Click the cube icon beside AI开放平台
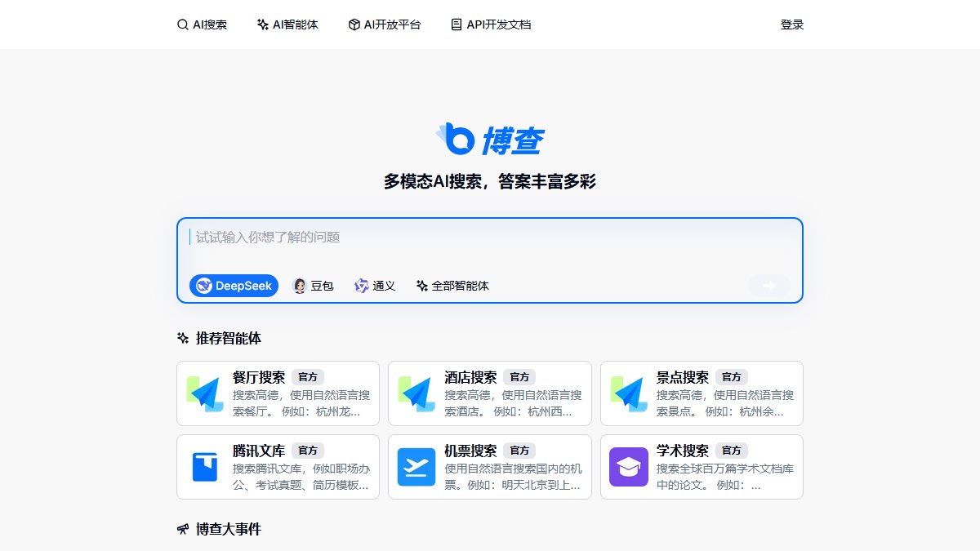The width and height of the screenshot is (980, 551). point(354,24)
